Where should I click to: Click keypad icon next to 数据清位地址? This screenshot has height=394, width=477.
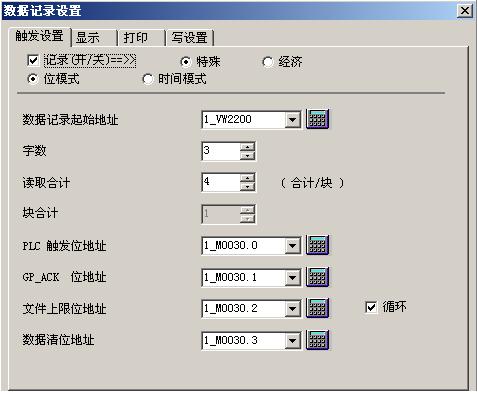317,340
